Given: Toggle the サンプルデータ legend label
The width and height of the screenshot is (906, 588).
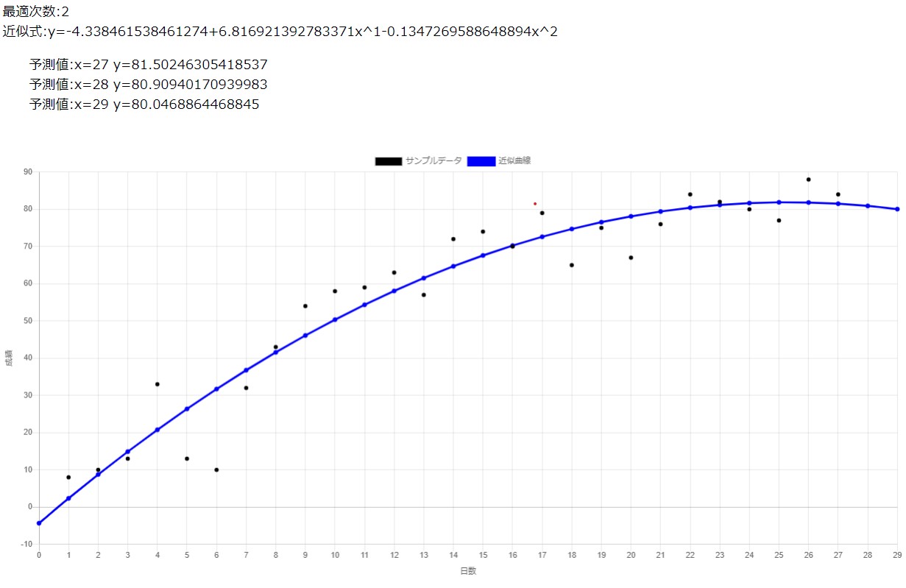Looking at the screenshot, I should 433,161.
